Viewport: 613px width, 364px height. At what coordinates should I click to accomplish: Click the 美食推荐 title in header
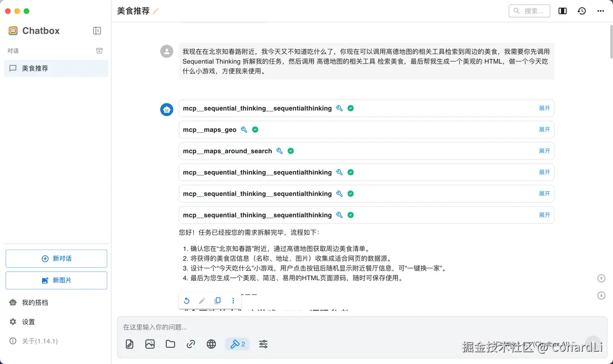pyautogui.click(x=133, y=11)
